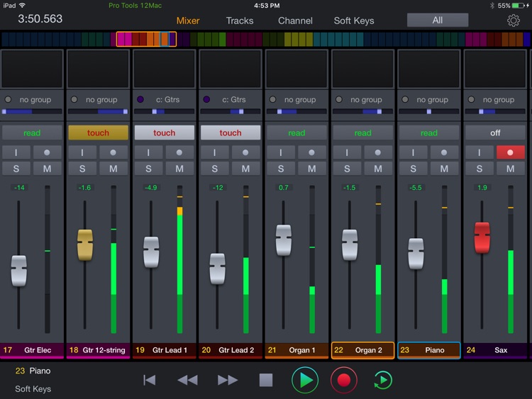Switch to the Tracks tab
Screen dimensions: 532x399
point(240,21)
